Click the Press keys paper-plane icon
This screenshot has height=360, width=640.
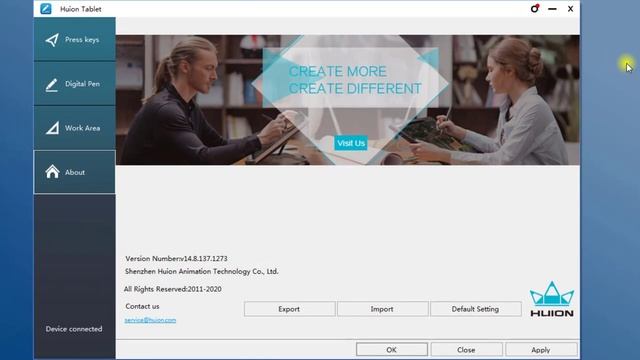pyautogui.click(x=52, y=40)
